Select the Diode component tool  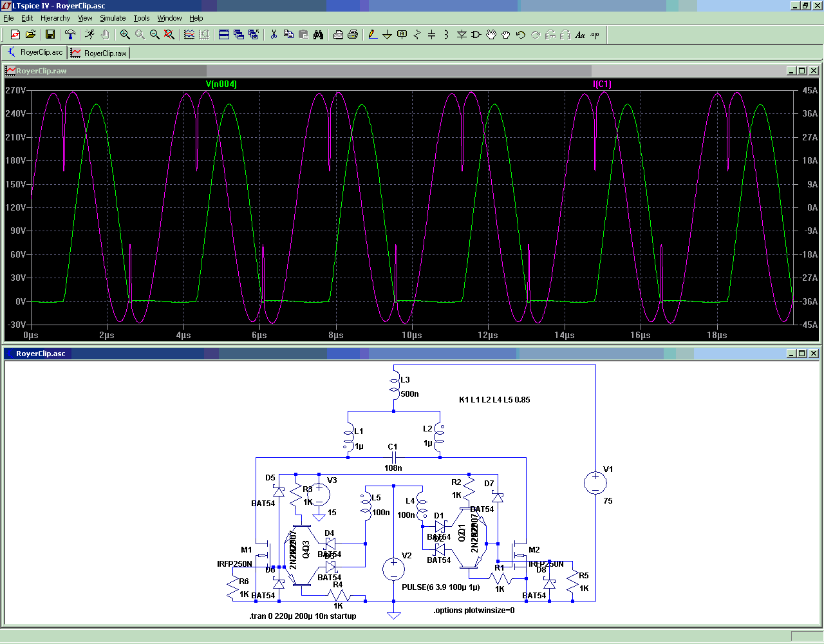tap(462, 35)
